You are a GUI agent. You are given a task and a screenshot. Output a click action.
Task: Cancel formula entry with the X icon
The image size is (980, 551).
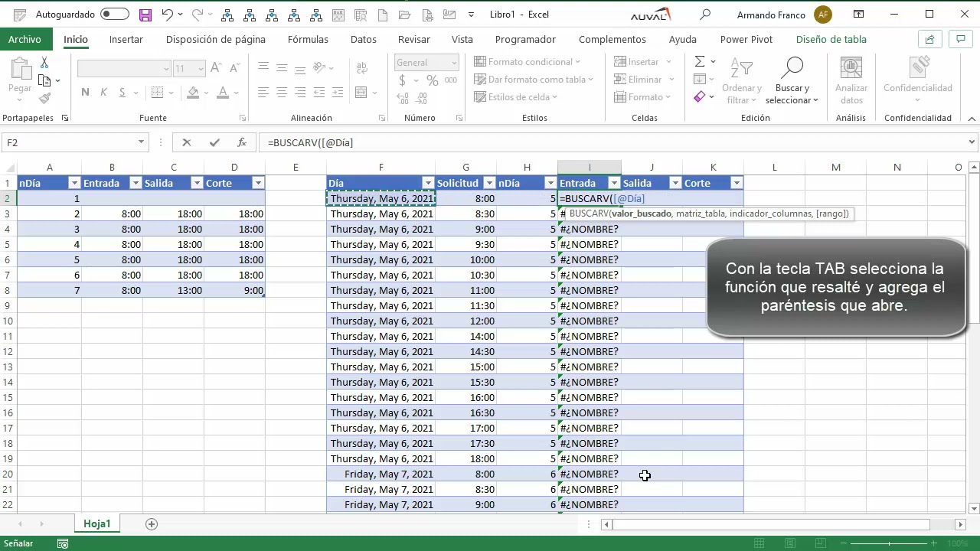187,142
